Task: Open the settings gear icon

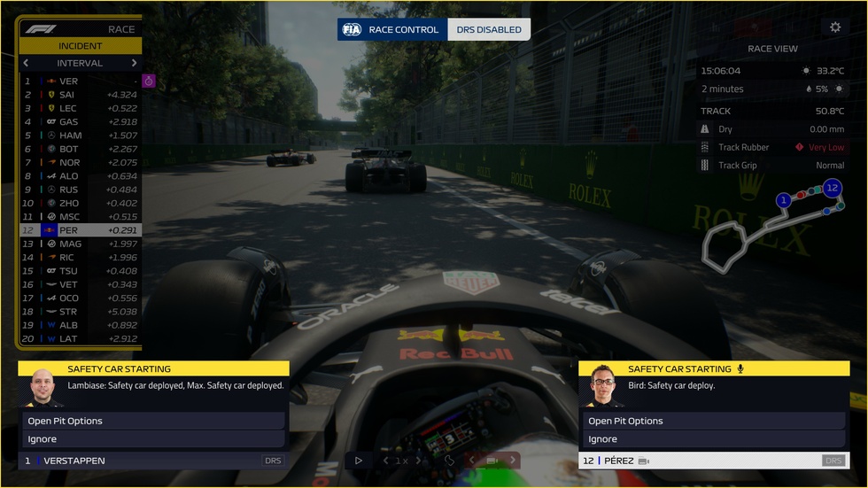Action: point(835,27)
